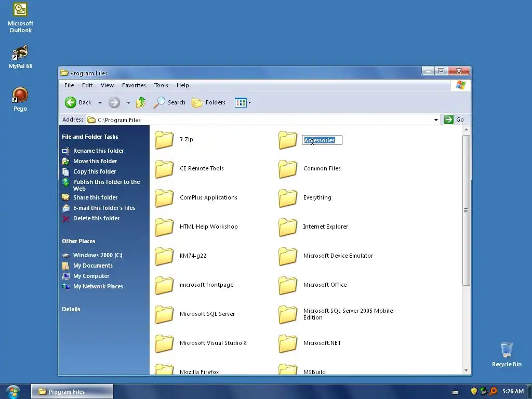Image resolution: width=532 pixels, height=399 pixels.
Task: Open My Network Places link
Action: 98,286
